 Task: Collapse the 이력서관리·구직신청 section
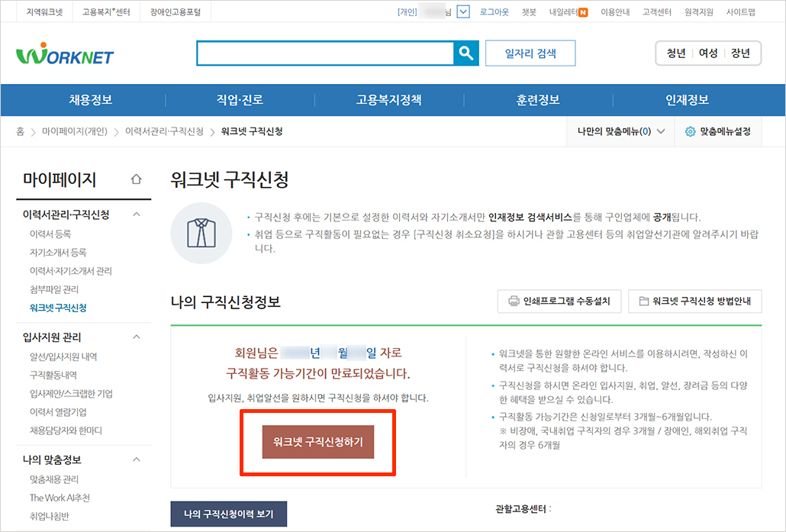click(137, 214)
